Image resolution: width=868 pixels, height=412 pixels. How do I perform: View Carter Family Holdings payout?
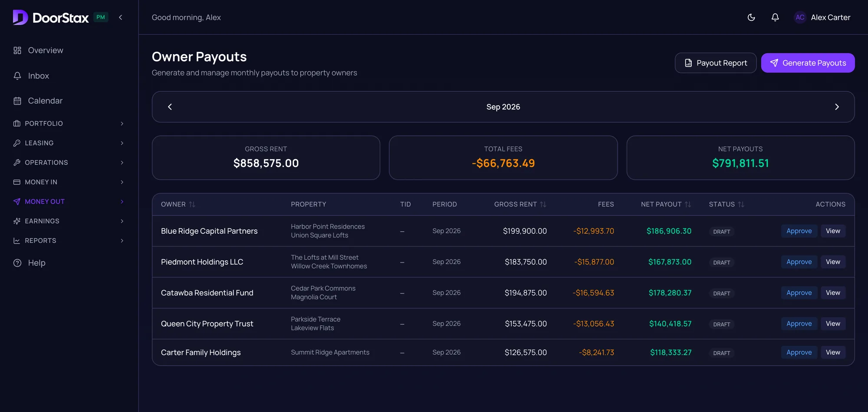[833, 353]
